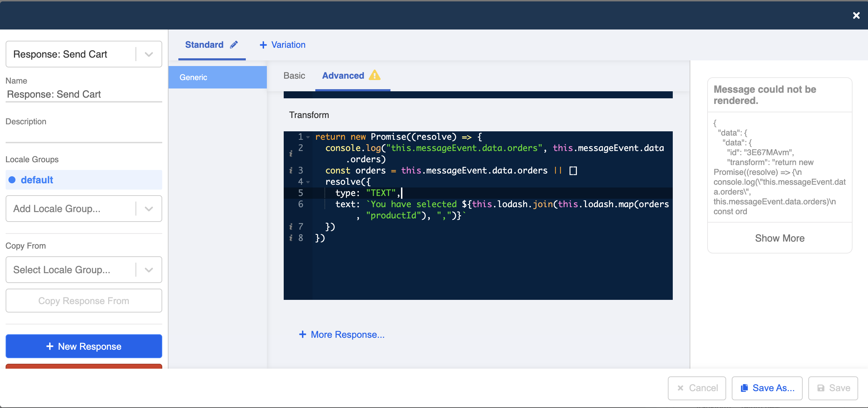Collapse code fold arrow on line 1
This screenshot has height=408, width=868.
[x=308, y=137]
